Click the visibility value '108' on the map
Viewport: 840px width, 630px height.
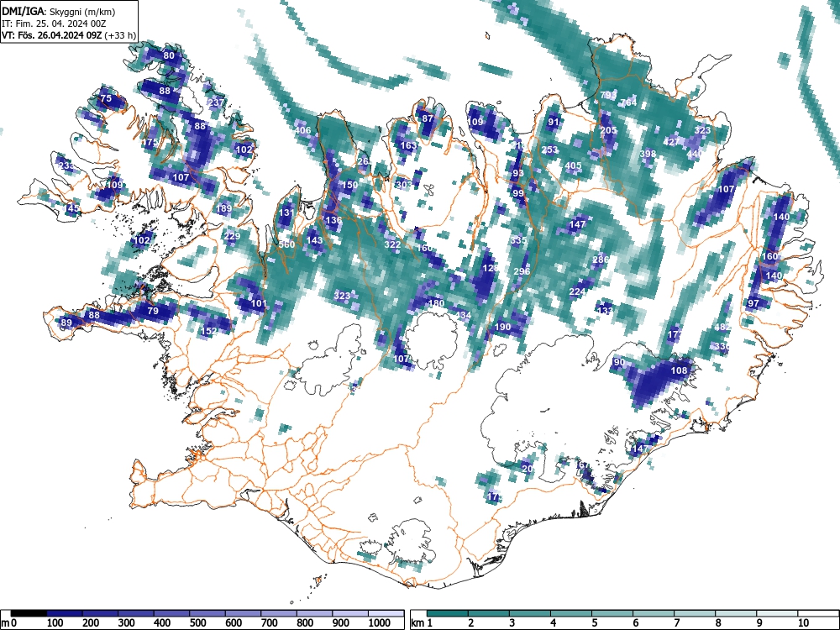[x=679, y=370]
